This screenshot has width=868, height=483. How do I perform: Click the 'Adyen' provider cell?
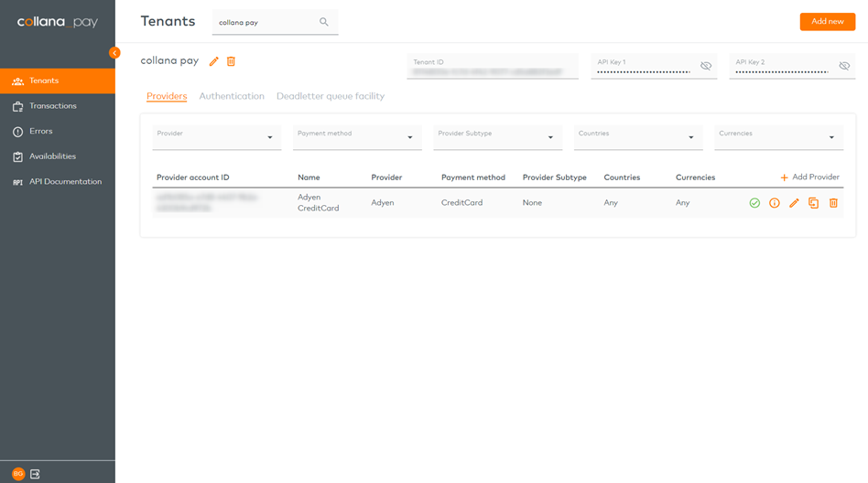click(383, 202)
